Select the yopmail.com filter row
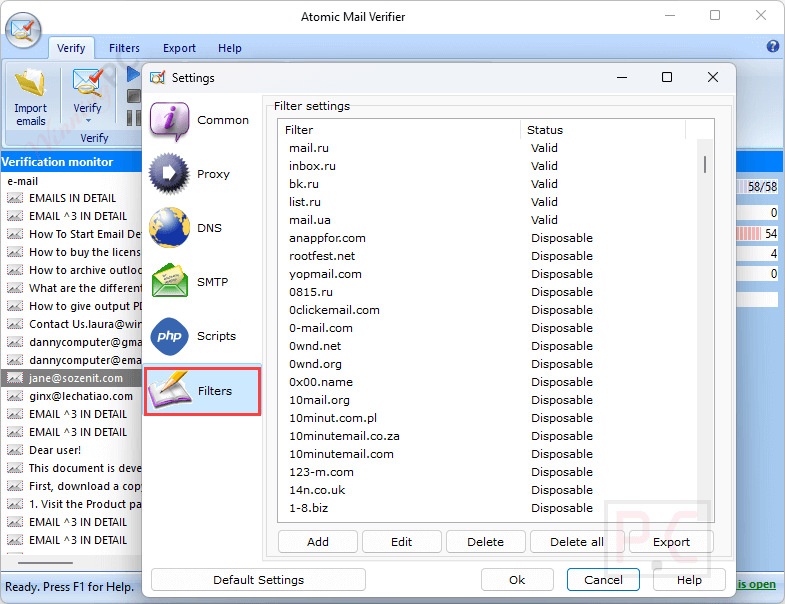This screenshot has height=604, width=785. coord(488,274)
